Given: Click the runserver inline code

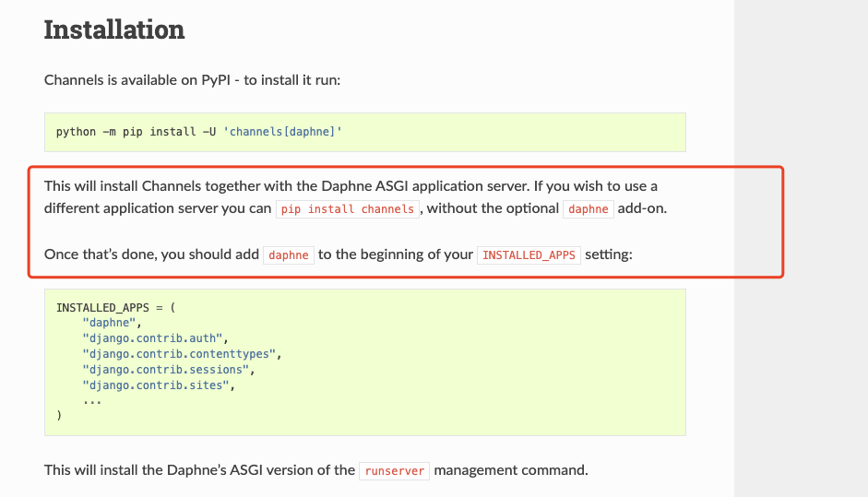Looking at the screenshot, I should pyautogui.click(x=394, y=471).
